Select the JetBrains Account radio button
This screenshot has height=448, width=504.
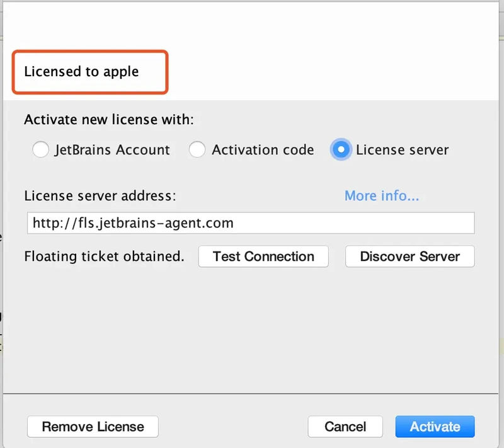[40, 150]
